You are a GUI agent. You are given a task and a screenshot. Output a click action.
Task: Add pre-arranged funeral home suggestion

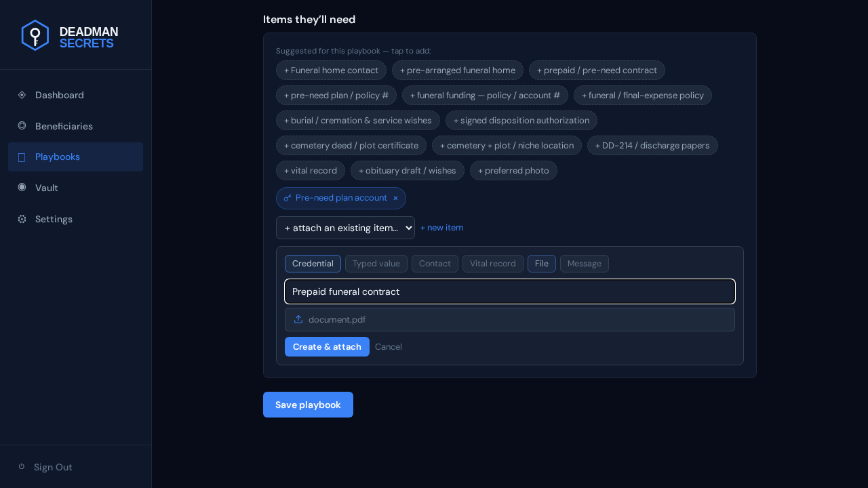coord(458,70)
